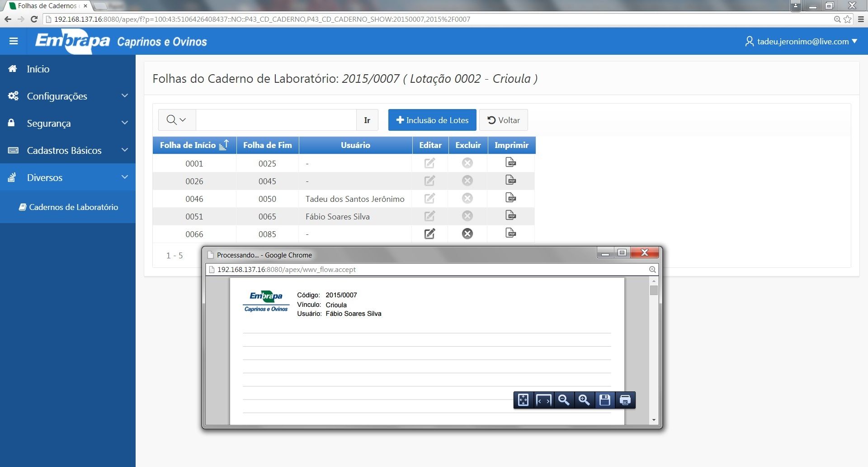Expand the Configurações sidebar menu
Viewport: 868px width, 467px height.
[68, 96]
